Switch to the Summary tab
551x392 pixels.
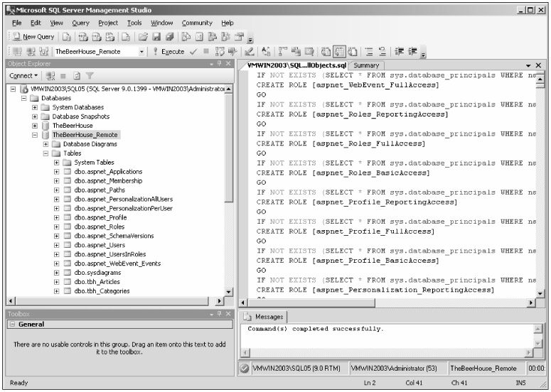click(x=366, y=65)
